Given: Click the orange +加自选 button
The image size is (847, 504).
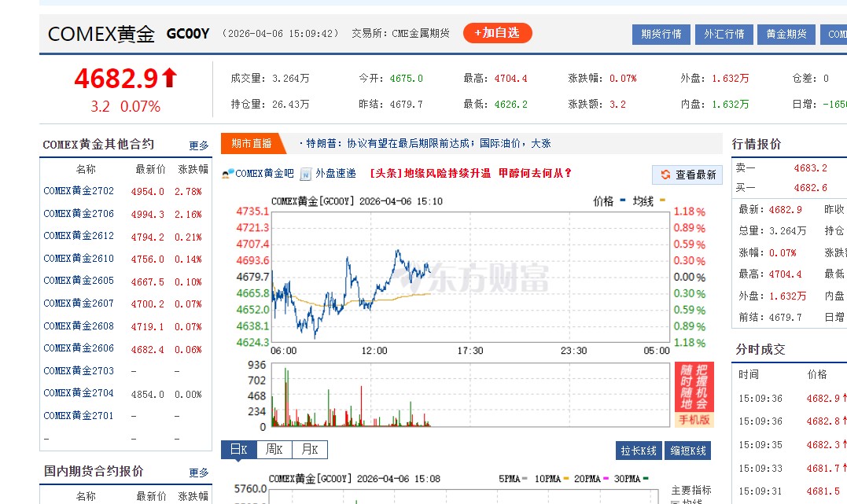Looking at the screenshot, I should pyautogui.click(x=497, y=33).
